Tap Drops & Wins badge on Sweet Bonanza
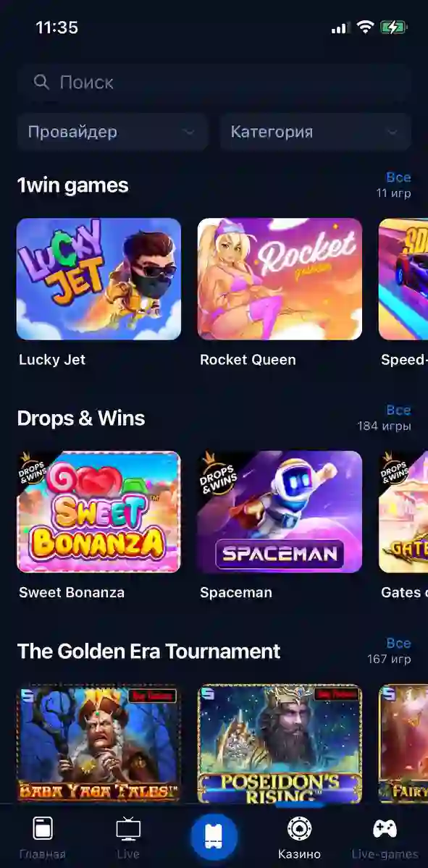Image resolution: width=428 pixels, height=868 pixels. pos(32,468)
